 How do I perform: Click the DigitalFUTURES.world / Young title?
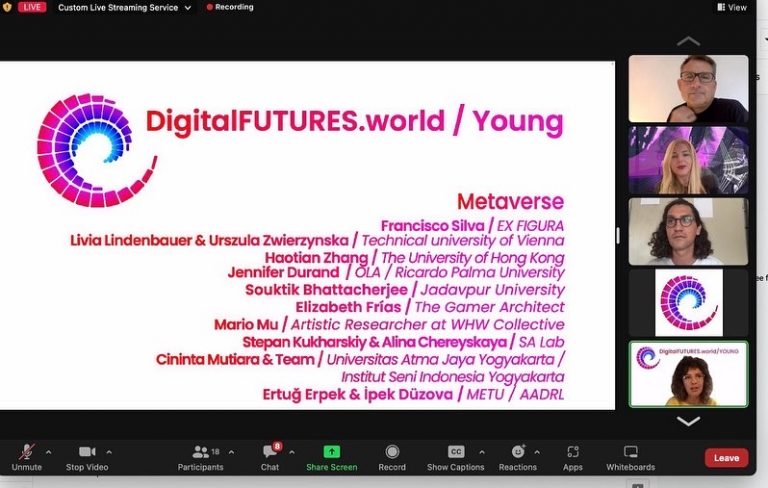pyautogui.click(x=355, y=122)
